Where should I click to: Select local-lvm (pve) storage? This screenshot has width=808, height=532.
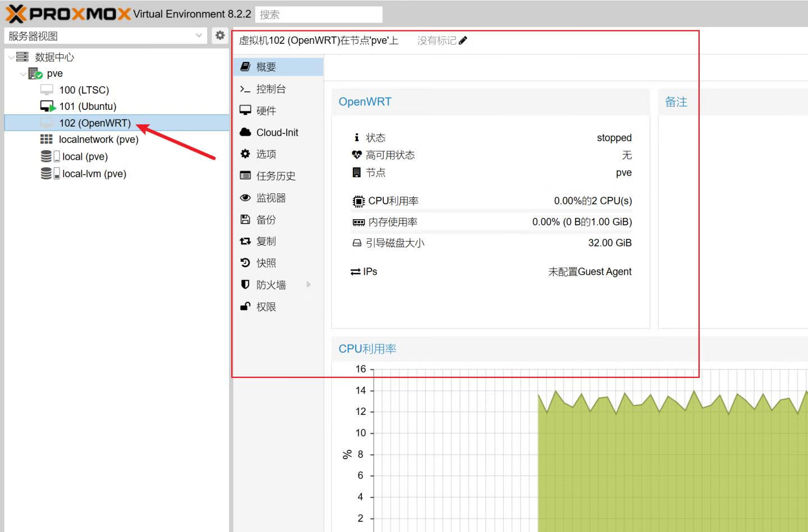pos(94,174)
